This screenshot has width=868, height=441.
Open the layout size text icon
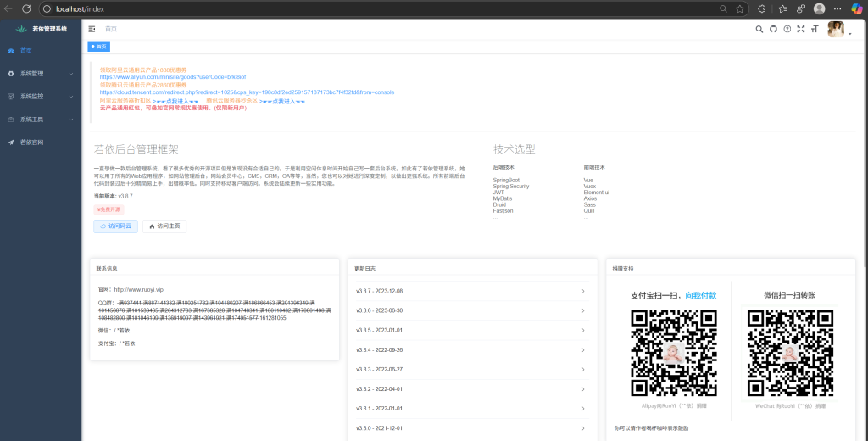point(815,29)
